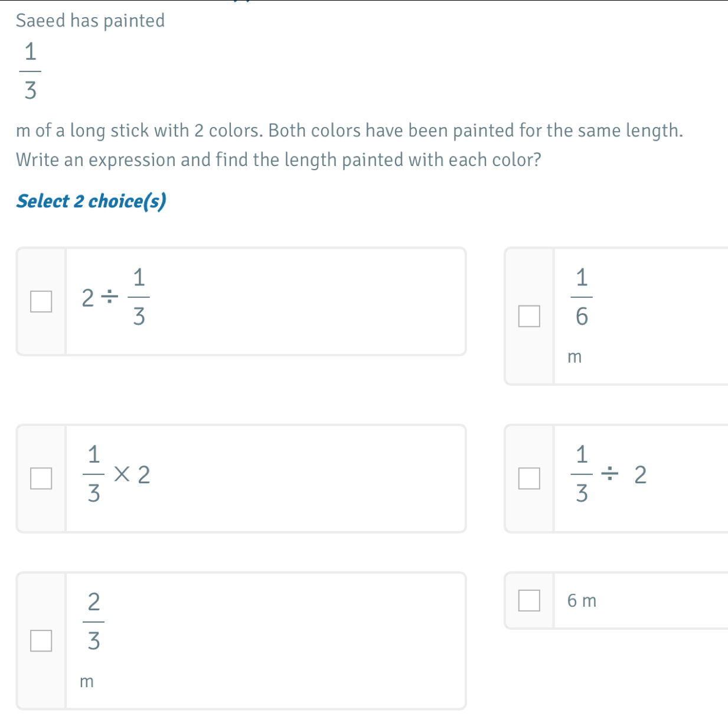Toggle the 2/3 m answer checkbox
This screenshot has width=728, height=719.
[41, 640]
